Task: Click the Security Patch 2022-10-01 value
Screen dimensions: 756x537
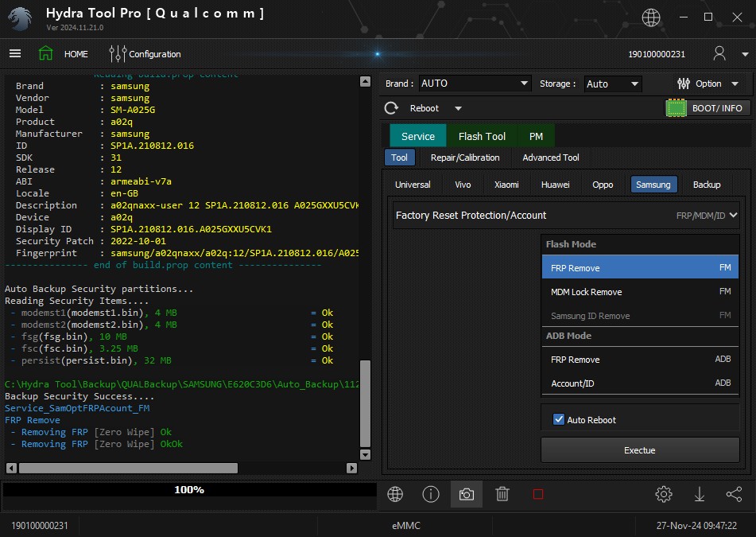Action: [138, 241]
